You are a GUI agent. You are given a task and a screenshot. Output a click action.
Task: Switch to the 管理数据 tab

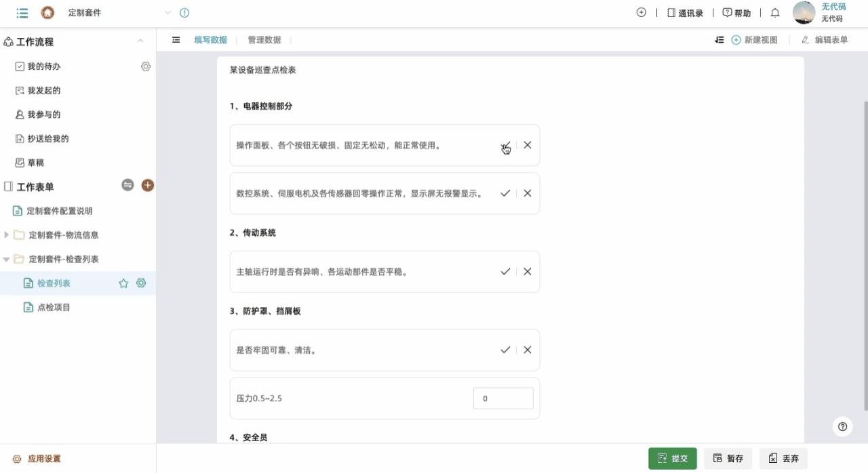point(264,39)
